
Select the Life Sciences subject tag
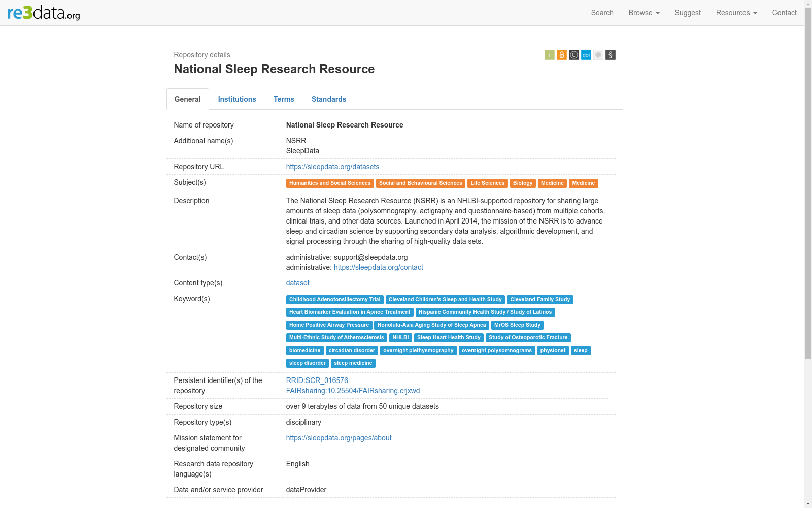(x=488, y=183)
